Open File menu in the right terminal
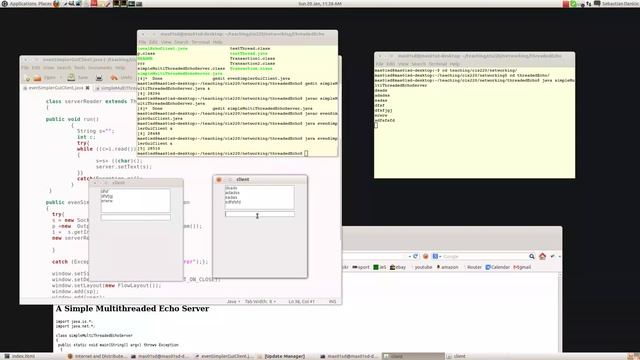 coord(379,64)
